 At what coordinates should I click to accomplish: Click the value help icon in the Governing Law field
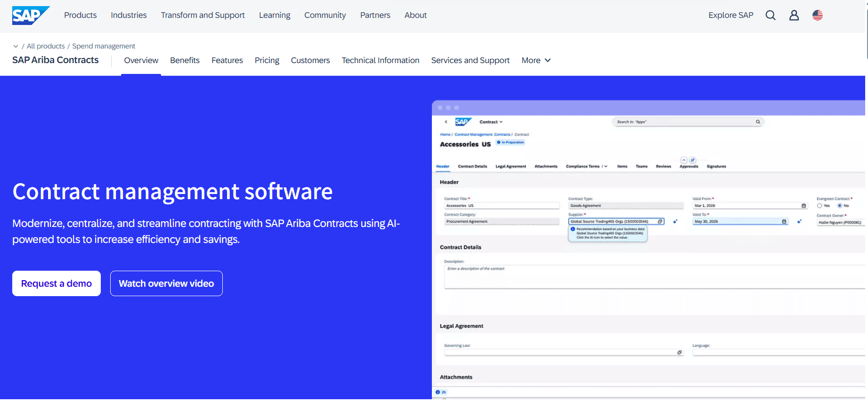[679, 352]
